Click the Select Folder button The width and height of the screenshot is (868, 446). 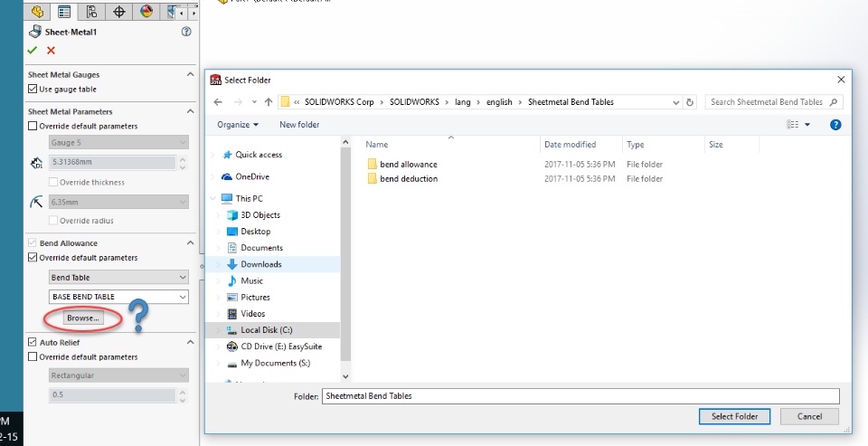pyautogui.click(x=734, y=417)
